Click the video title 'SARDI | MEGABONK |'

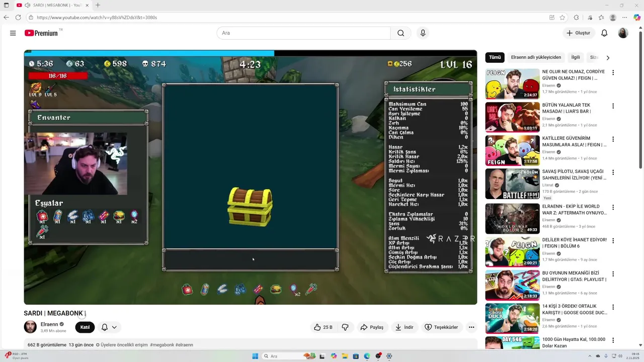(x=55, y=313)
